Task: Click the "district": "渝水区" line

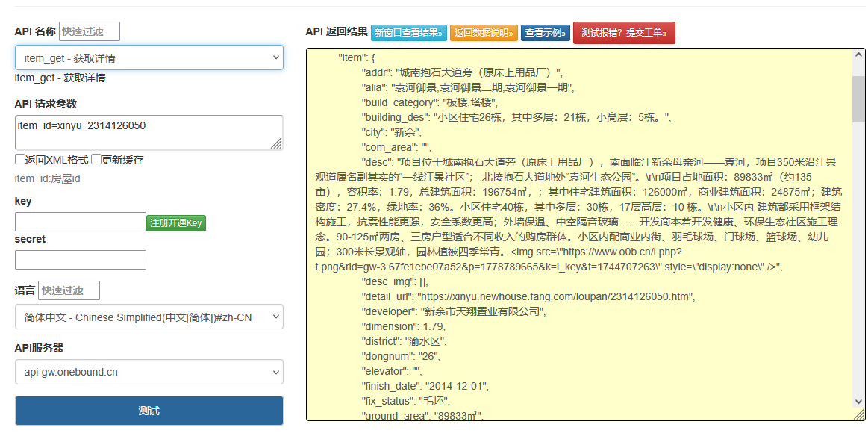Action: pos(404,341)
